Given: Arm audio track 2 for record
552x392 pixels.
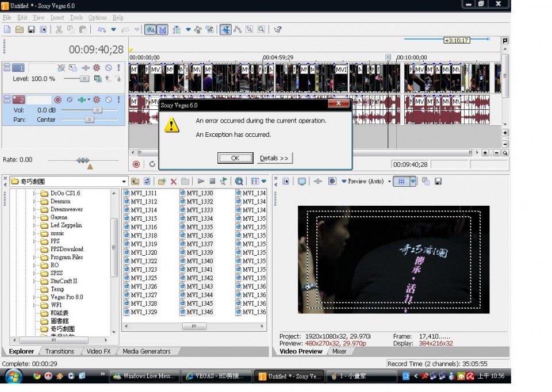Looking at the screenshot, I should tap(57, 100).
